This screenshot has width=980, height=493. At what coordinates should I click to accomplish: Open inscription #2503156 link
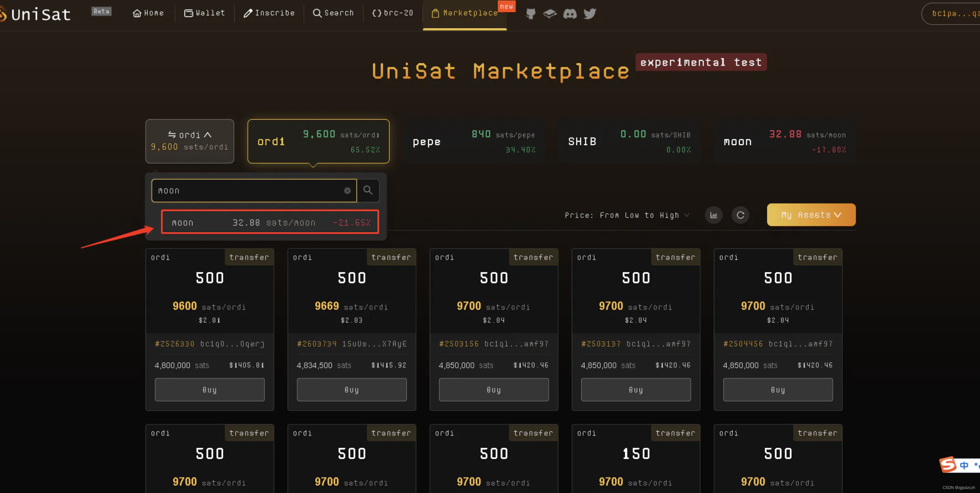[x=459, y=344]
